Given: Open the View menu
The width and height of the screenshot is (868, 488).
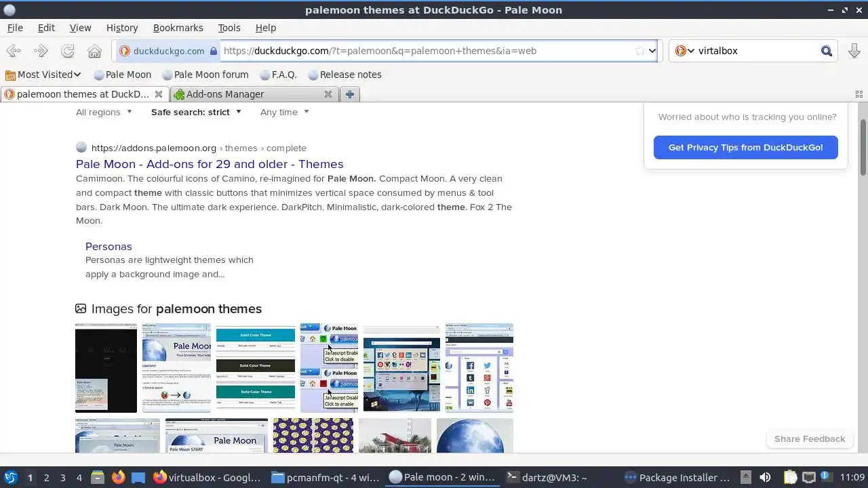Looking at the screenshot, I should (x=80, y=28).
